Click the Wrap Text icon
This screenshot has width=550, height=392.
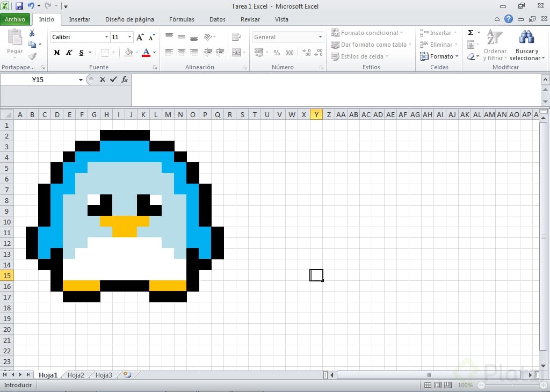point(236,37)
